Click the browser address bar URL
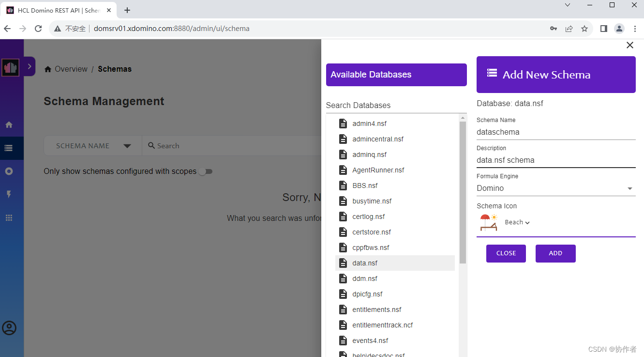 point(172,29)
